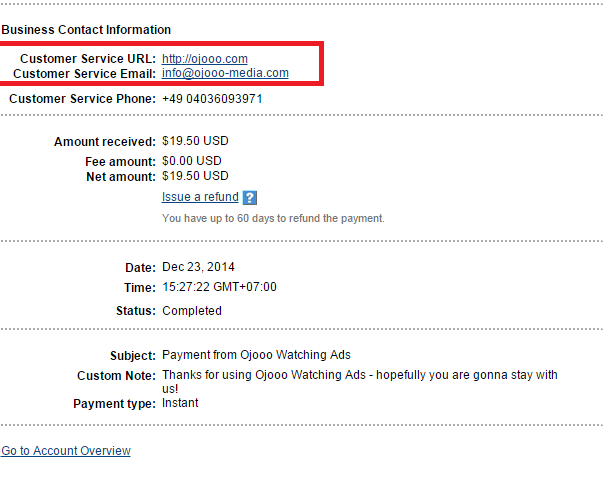Click the custom note beginning with Thanks for using Ojooo

pos(360,381)
